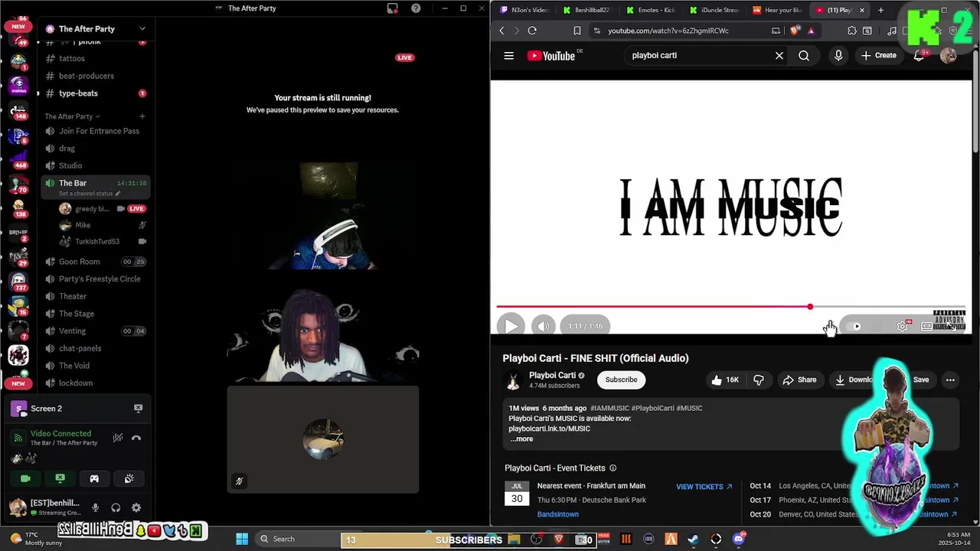Open the video settings gear in the player
The height and width of the screenshot is (551, 980).
click(903, 326)
